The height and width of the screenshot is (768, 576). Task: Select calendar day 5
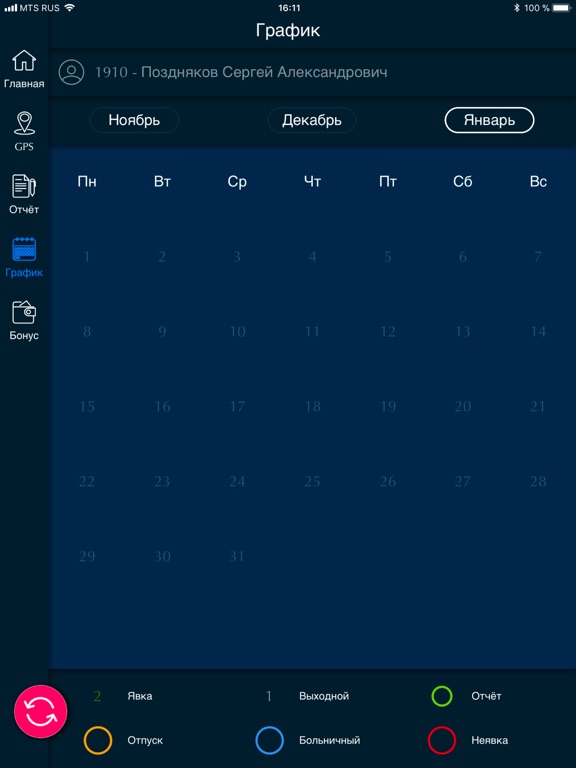[x=387, y=257]
